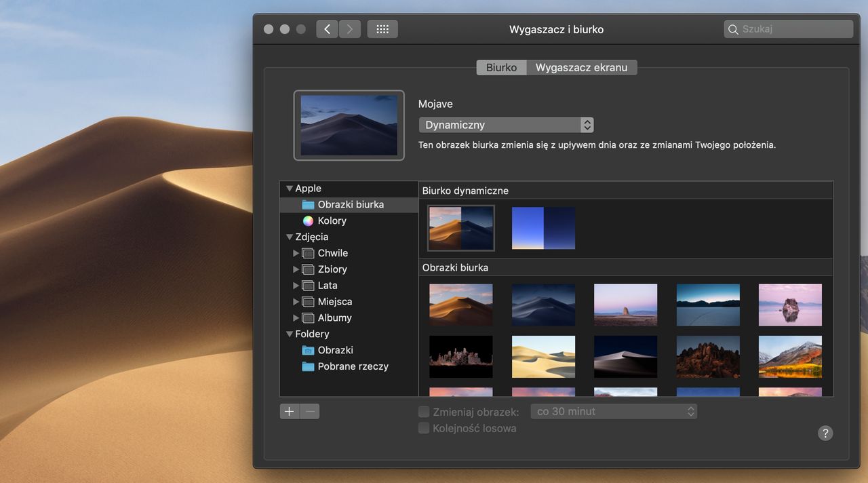Screen dimensions: 868x483
Task: Select Obrazki biurka folder under Apple
Action: pyautogui.click(x=350, y=204)
